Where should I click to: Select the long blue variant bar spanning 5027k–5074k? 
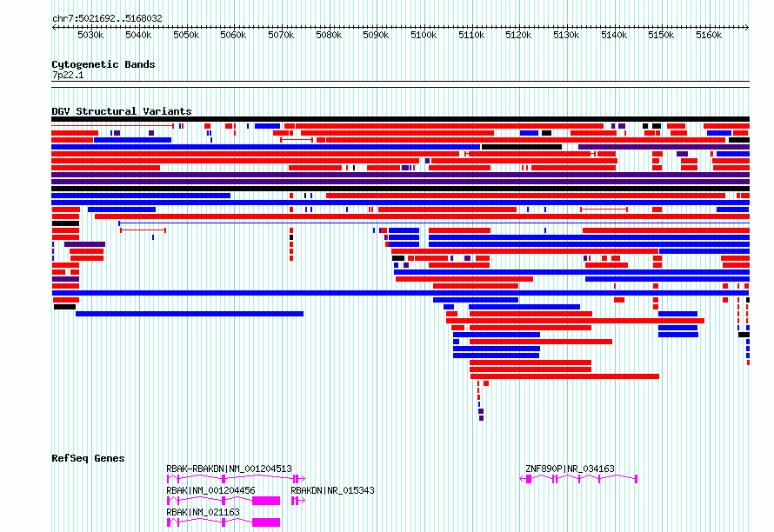point(190,314)
